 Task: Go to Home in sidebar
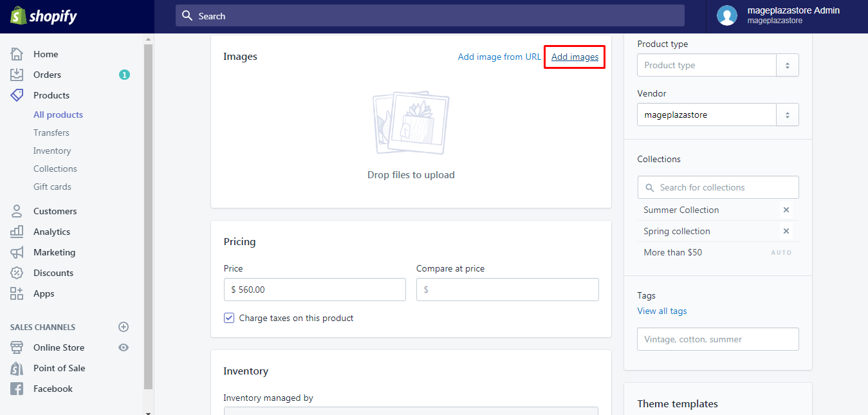46,54
